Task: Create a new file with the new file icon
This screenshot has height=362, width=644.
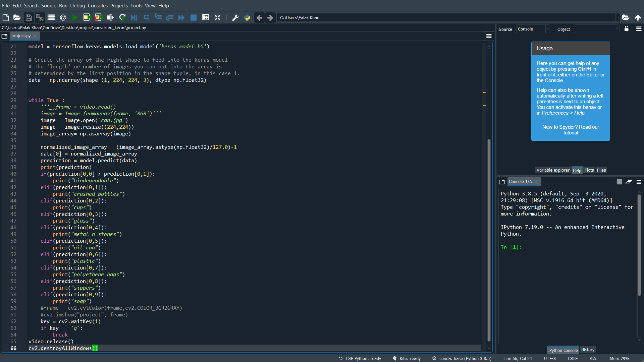Action: point(5,17)
